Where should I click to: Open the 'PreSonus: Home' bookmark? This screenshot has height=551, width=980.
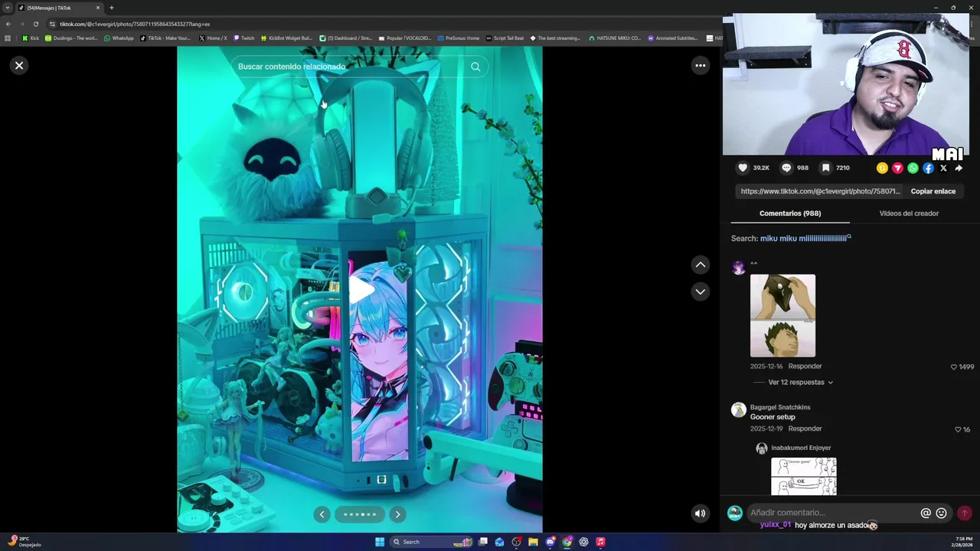tap(459, 38)
